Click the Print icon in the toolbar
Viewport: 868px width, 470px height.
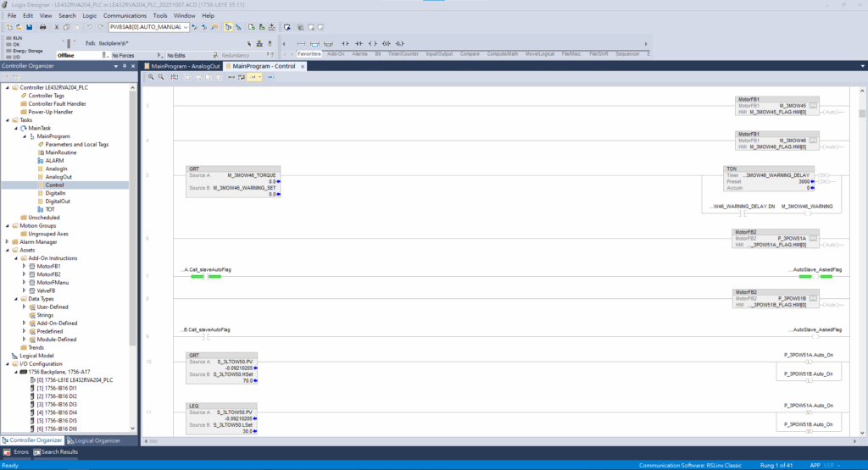pos(42,27)
